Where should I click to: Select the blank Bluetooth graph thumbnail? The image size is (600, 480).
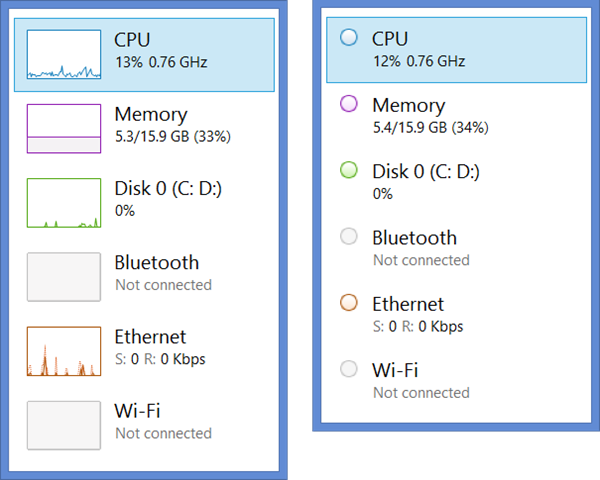[x=64, y=277]
